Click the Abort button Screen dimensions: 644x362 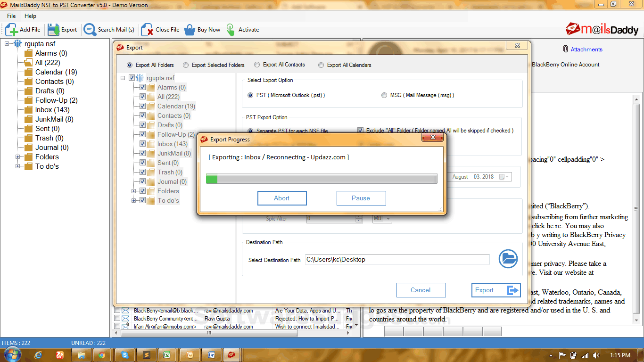pyautogui.click(x=282, y=198)
